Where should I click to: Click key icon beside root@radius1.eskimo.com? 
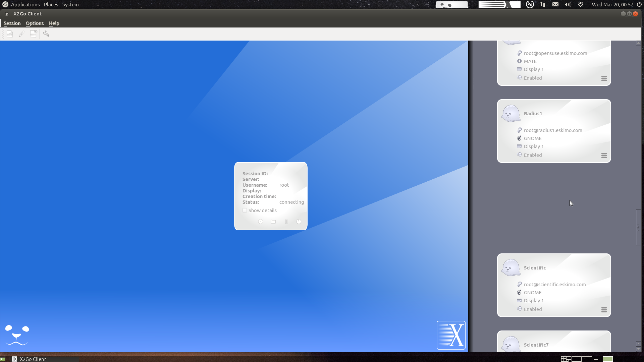coord(519,130)
